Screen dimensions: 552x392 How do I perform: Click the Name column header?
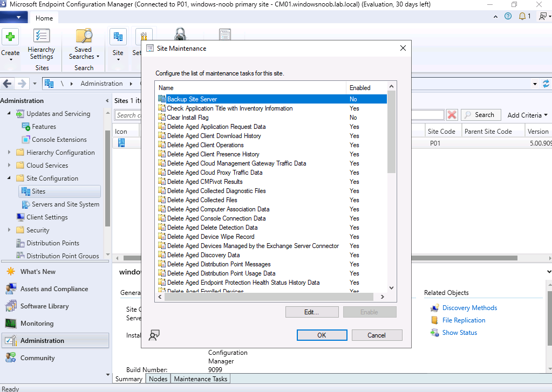pos(251,87)
